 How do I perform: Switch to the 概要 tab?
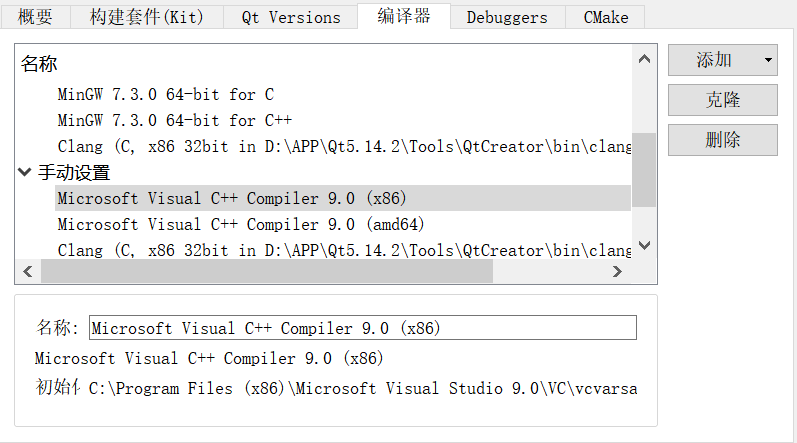35,18
